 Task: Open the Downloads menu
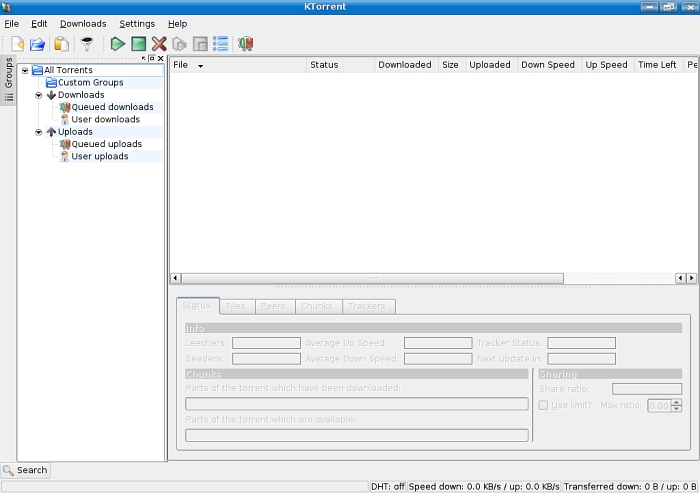(x=83, y=24)
